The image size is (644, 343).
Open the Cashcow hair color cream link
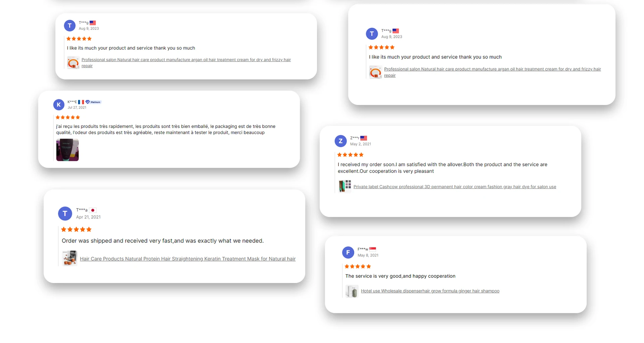pyautogui.click(x=454, y=187)
